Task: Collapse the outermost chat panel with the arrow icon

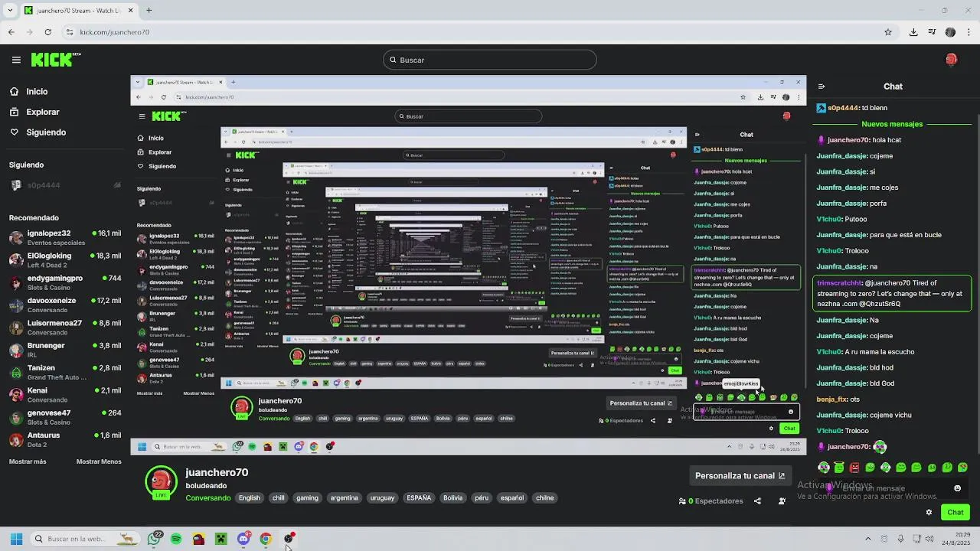Action: [821, 86]
